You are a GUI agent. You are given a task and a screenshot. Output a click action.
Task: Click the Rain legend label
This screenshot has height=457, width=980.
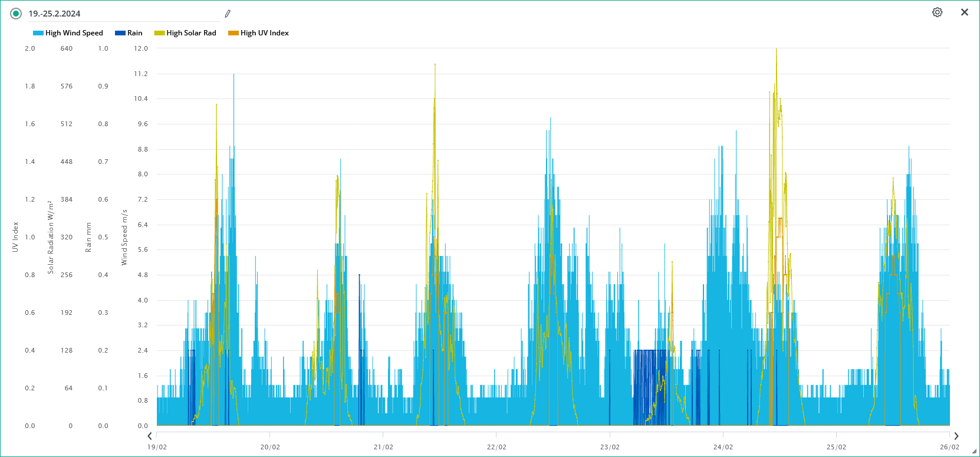click(x=135, y=33)
